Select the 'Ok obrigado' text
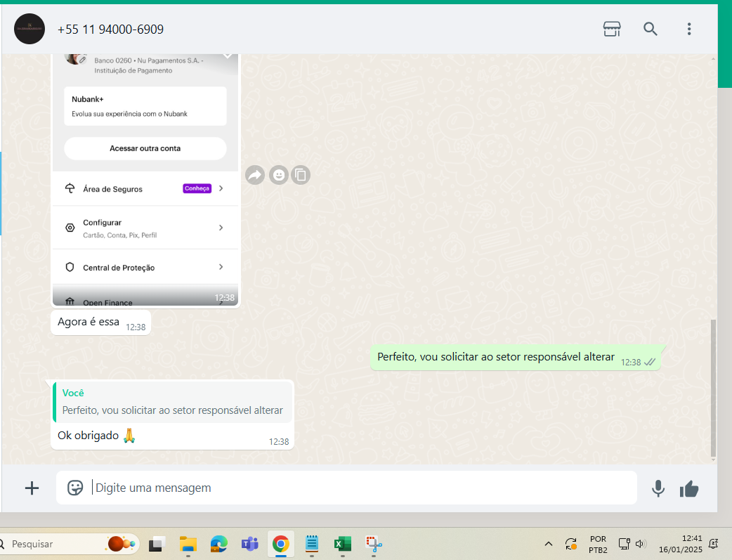732x560 pixels. pyautogui.click(x=89, y=436)
